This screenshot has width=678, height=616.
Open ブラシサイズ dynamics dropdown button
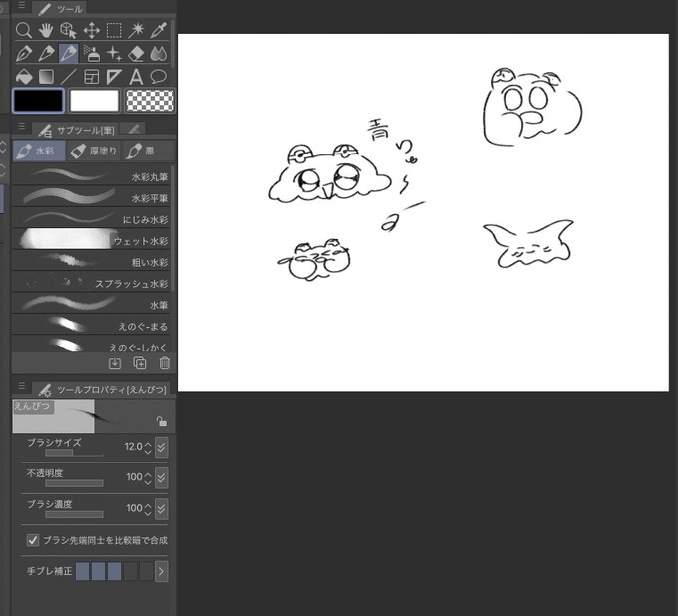click(162, 447)
